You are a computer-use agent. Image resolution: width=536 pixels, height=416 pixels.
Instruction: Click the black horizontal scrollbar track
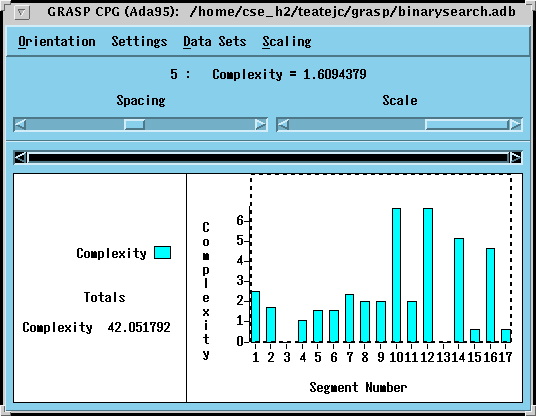[268, 158]
